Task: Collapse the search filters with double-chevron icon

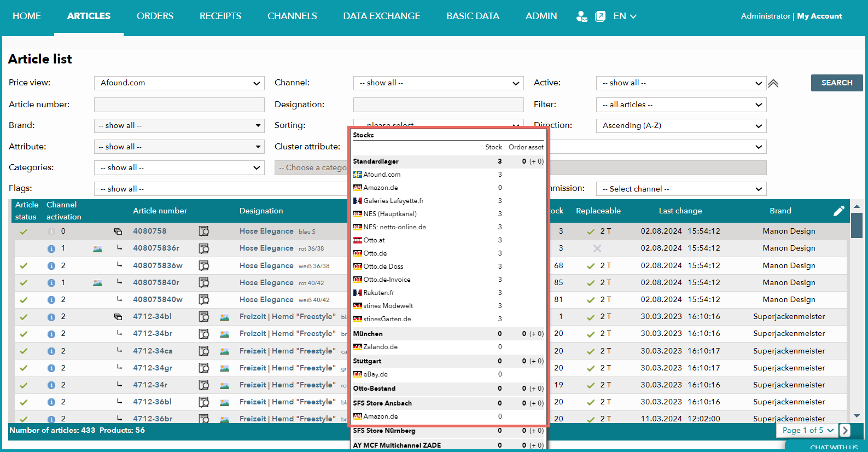Action: coord(773,83)
